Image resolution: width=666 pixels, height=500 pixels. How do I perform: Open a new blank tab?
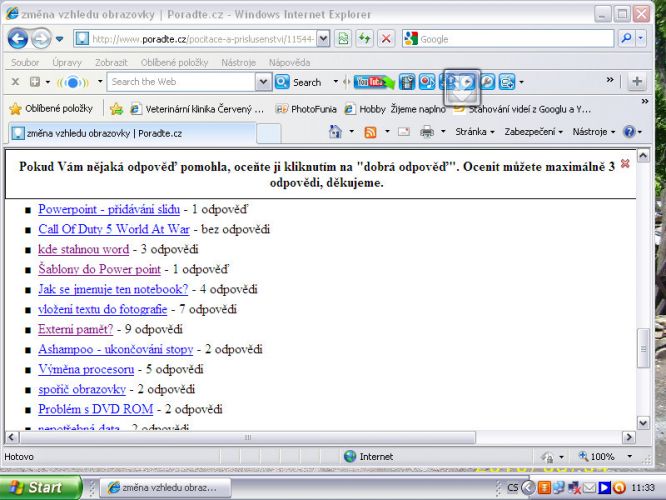pos(268,133)
